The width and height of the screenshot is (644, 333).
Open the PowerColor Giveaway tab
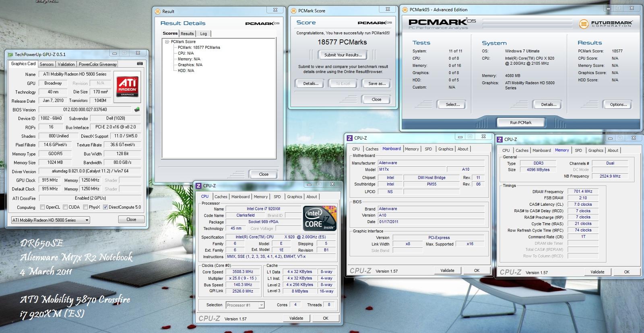(x=97, y=64)
